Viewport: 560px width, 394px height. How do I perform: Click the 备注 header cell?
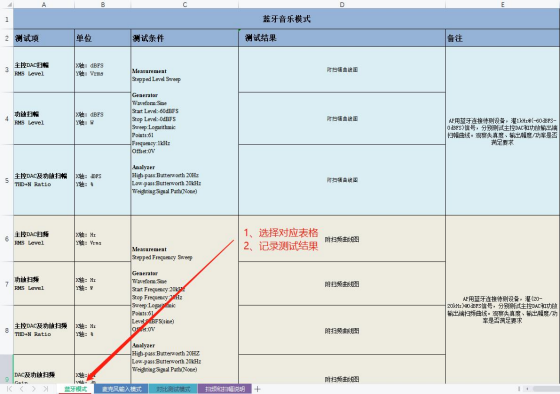(x=502, y=38)
